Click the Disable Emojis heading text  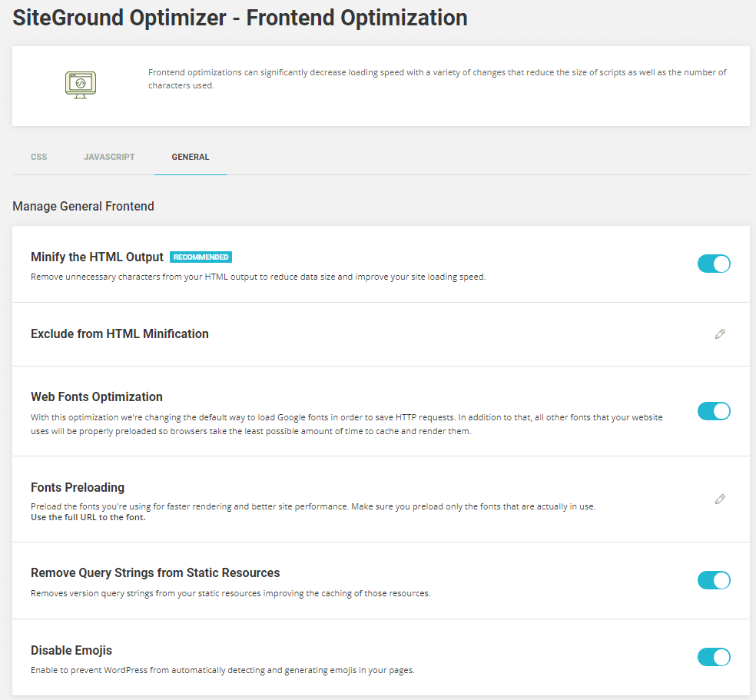[x=71, y=651]
